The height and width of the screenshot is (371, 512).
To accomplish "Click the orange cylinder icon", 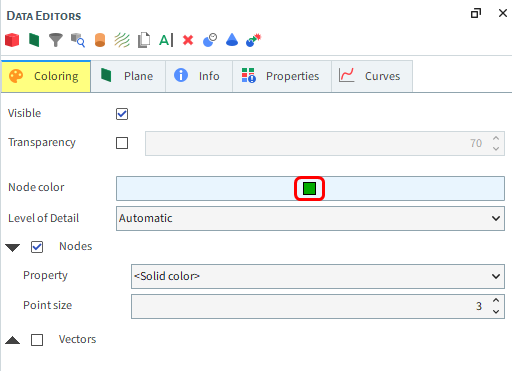I will 100,40.
